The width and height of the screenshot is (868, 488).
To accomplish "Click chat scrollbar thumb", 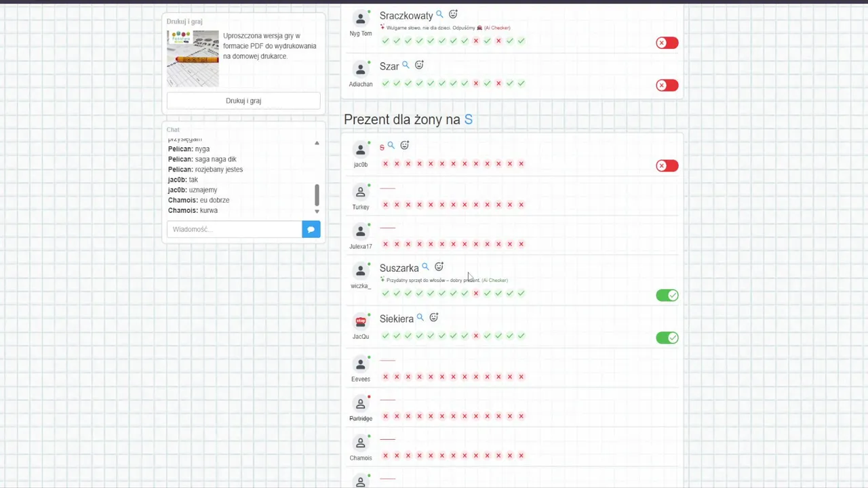I will point(317,195).
